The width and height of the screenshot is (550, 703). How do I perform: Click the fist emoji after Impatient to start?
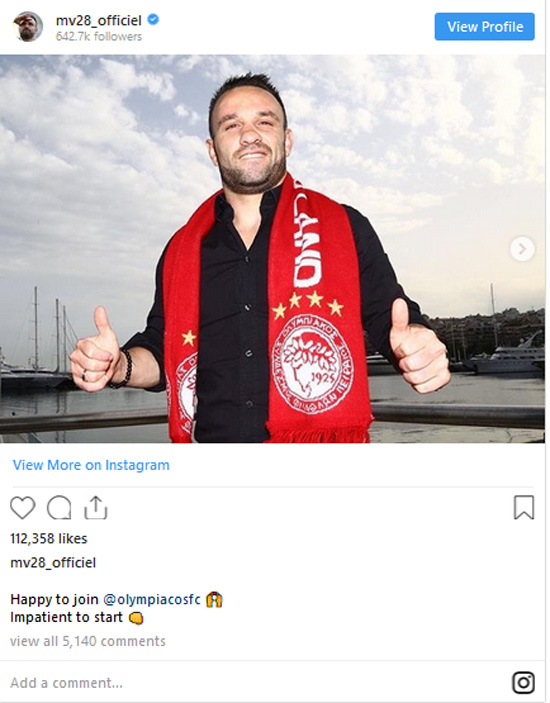tap(136, 618)
